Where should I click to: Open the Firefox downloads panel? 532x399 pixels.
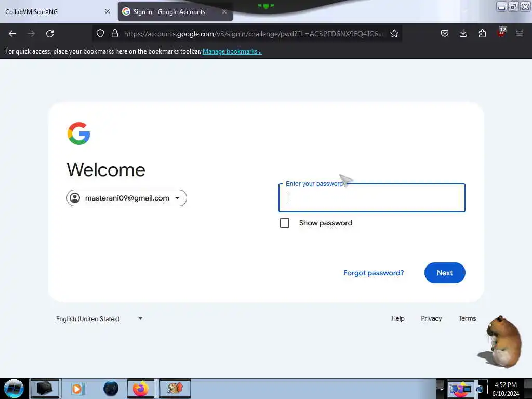tap(463, 33)
